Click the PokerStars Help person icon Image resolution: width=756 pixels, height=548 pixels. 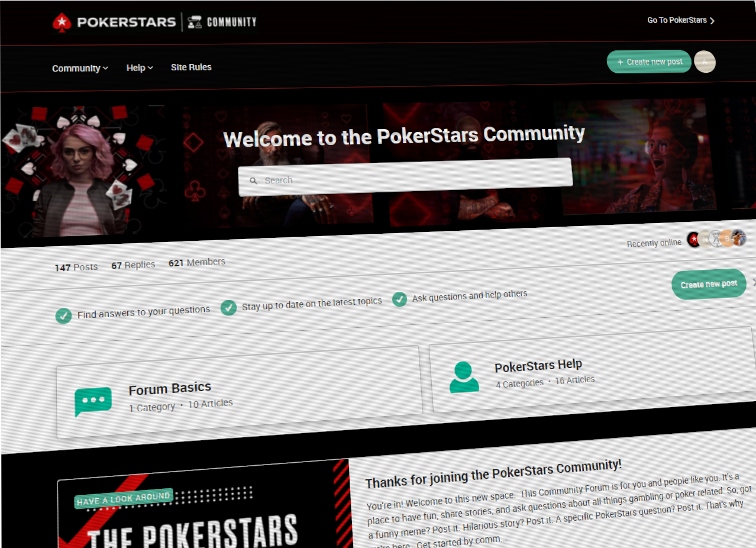464,377
